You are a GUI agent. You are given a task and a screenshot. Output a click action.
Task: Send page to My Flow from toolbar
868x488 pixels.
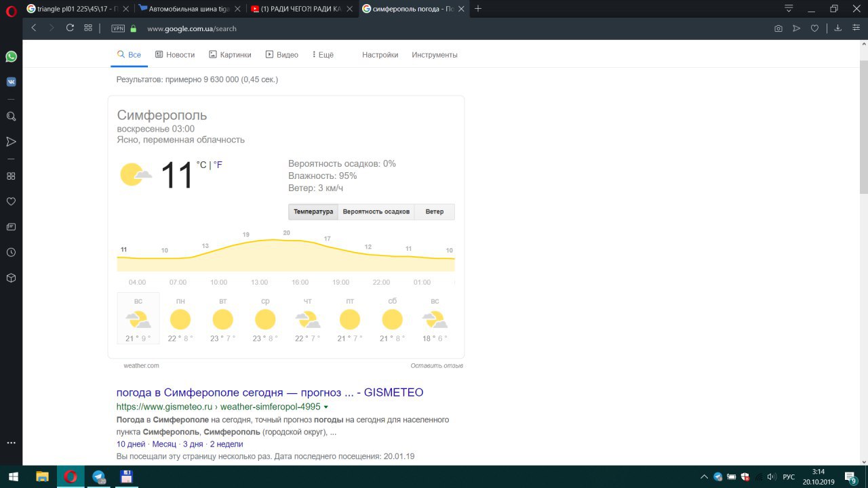click(797, 28)
